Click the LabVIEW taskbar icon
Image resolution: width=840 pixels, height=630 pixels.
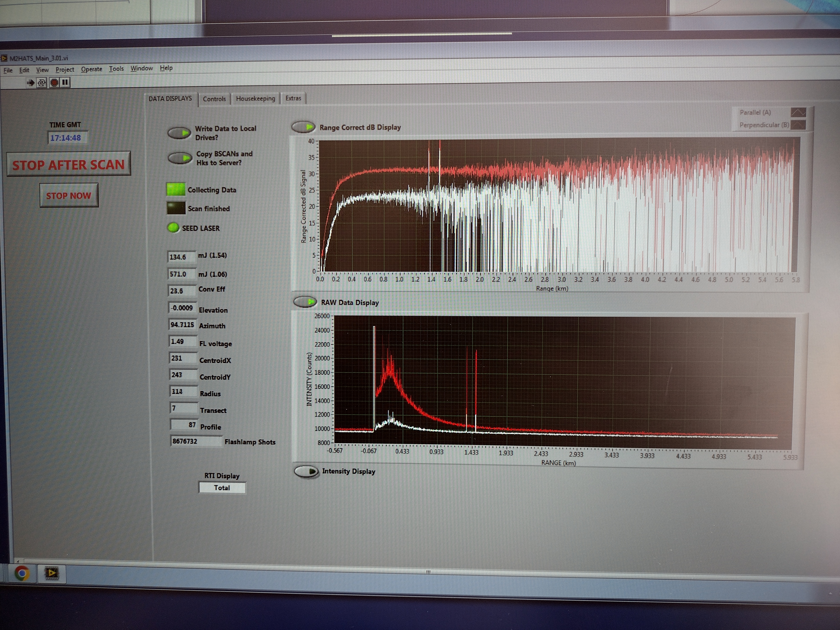[52, 573]
